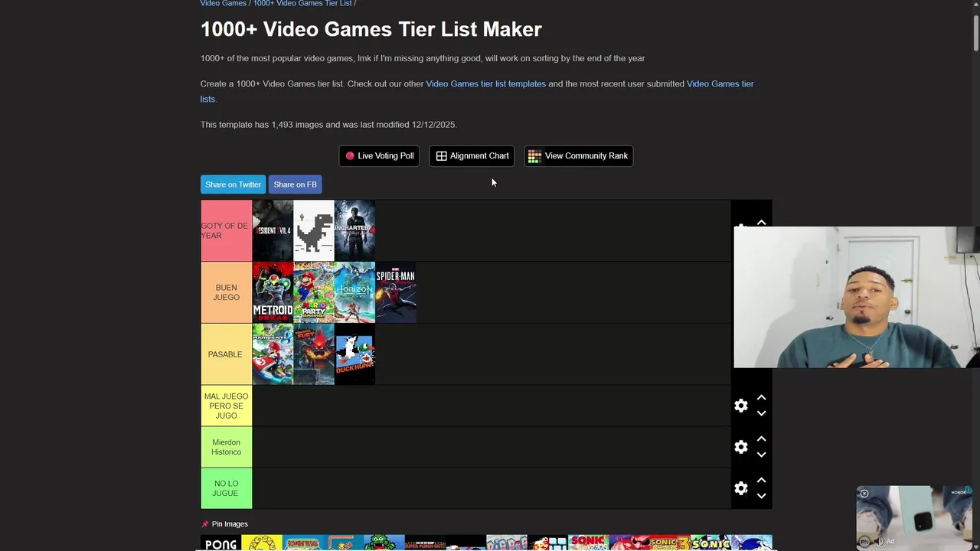Viewport: 980px width, 551px height.
Task: Select Uncharted 4 cover in GOTY row
Action: pos(354,230)
